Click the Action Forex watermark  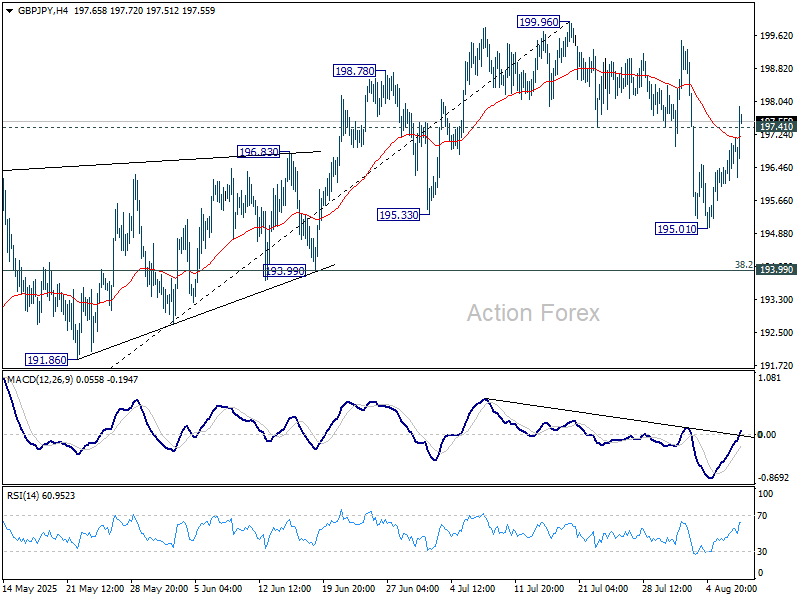pyautogui.click(x=533, y=313)
